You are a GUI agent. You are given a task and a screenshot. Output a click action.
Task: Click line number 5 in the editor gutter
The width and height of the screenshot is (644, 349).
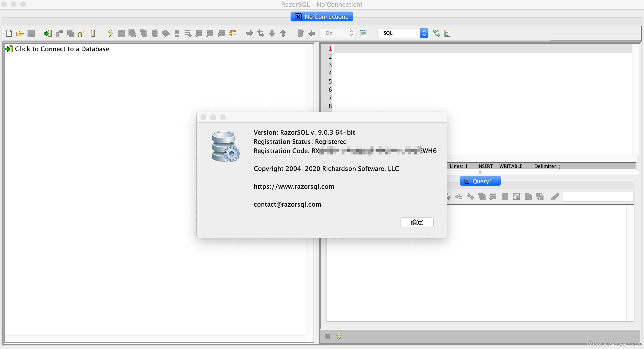click(x=330, y=81)
